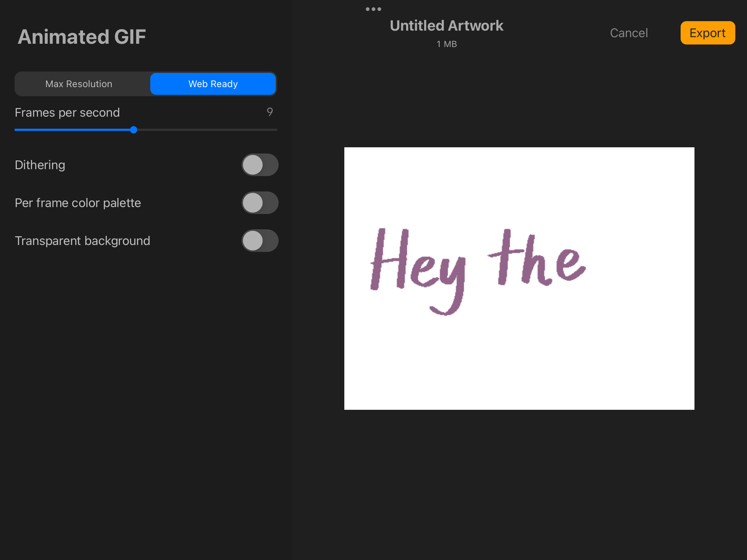This screenshot has height=560, width=747.
Task: Select the Max Resolution tab
Action: (79, 84)
